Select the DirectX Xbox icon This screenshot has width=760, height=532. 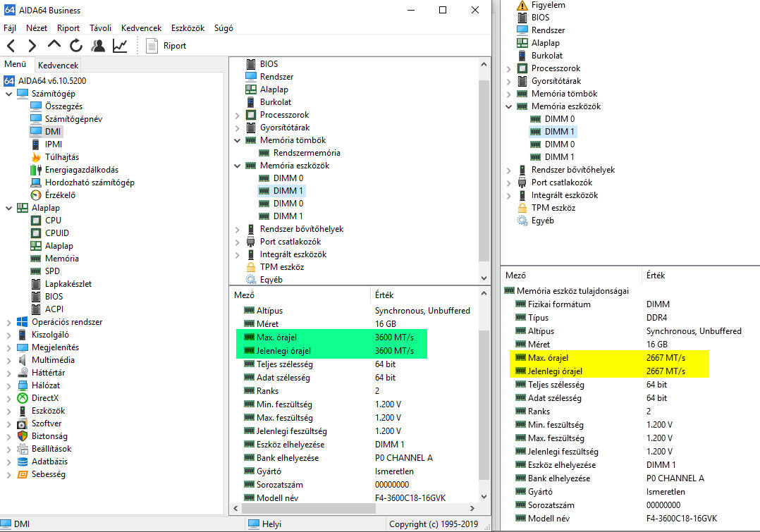click(23, 398)
